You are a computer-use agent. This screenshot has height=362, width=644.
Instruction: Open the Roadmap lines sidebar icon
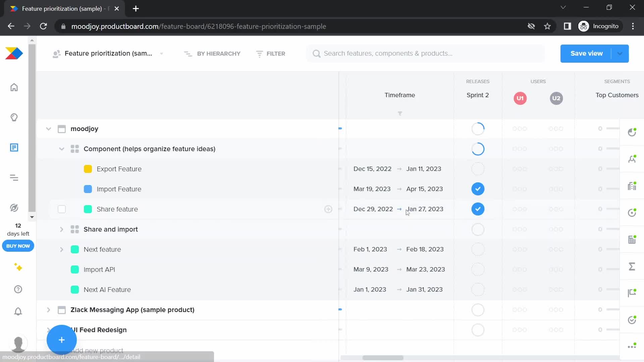pos(14,178)
